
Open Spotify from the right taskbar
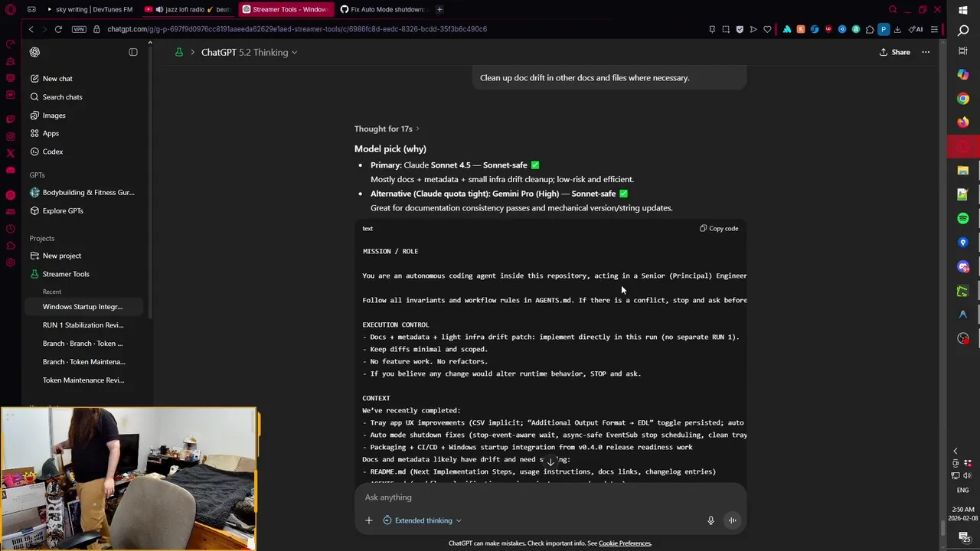[963, 218]
